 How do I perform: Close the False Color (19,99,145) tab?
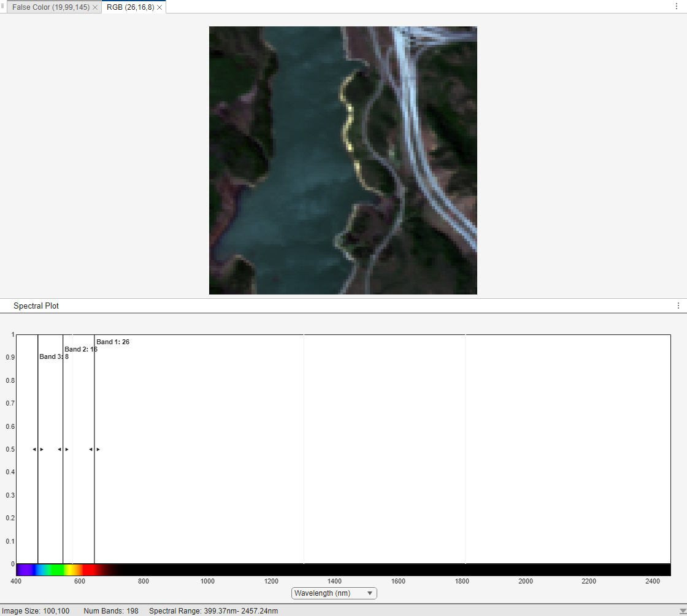click(x=95, y=7)
